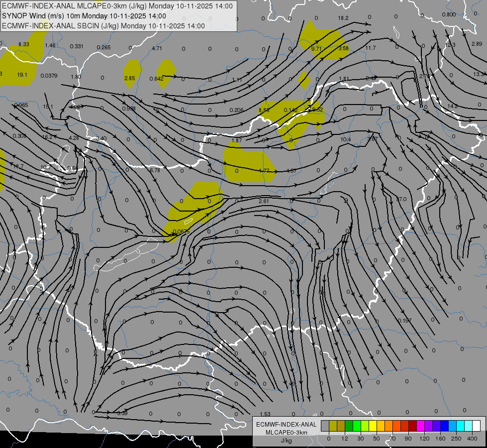This screenshot has width=487, height=448.
Task: Click the map value 8.88
Action: tap(264, 110)
